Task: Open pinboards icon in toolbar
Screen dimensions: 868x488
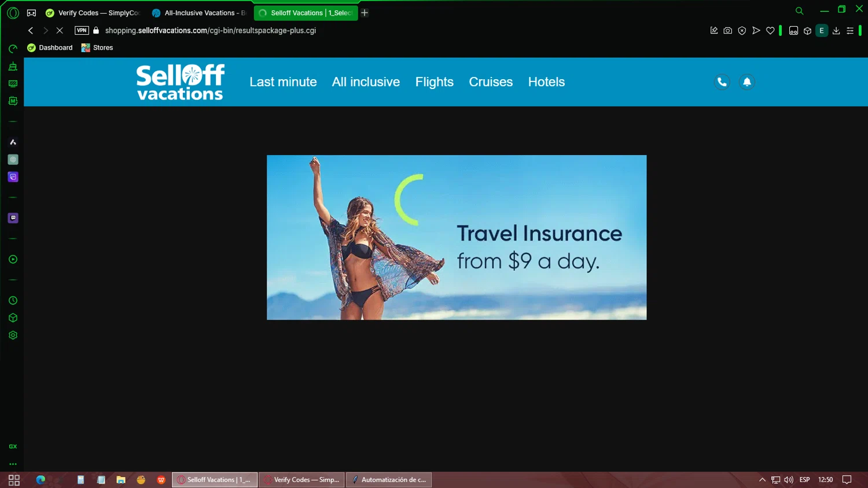Action: [x=714, y=31]
